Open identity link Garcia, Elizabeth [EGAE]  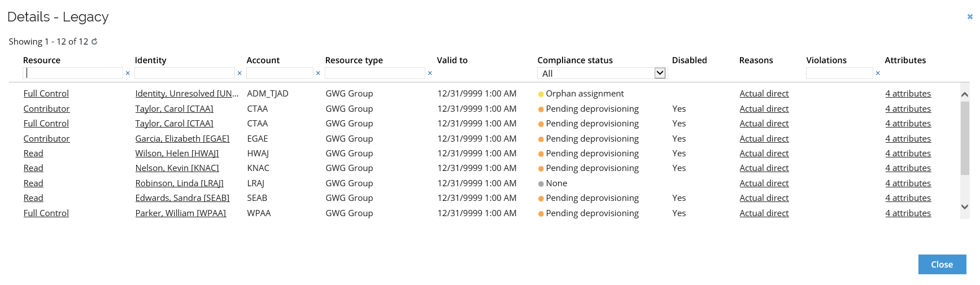[182, 139]
